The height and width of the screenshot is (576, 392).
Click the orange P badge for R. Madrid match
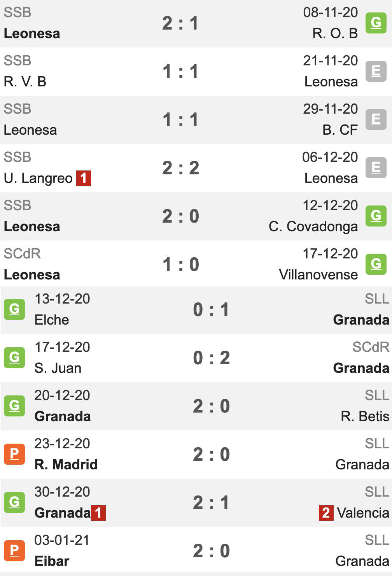(14, 454)
